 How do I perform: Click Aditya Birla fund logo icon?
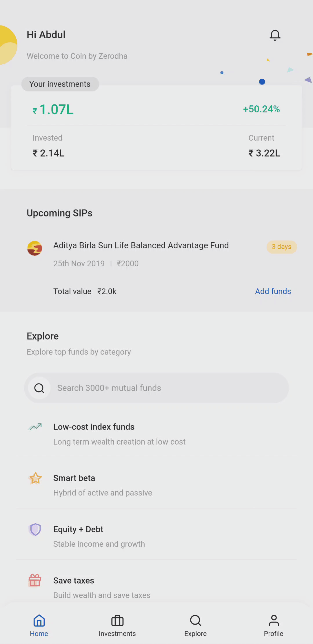pyautogui.click(x=34, y=248)
